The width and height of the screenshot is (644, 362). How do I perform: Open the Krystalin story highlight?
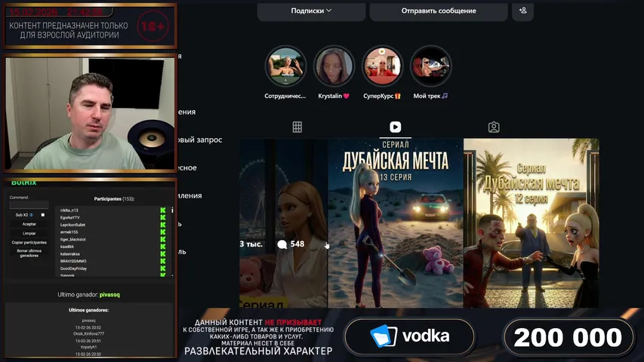tap(334, 67)
